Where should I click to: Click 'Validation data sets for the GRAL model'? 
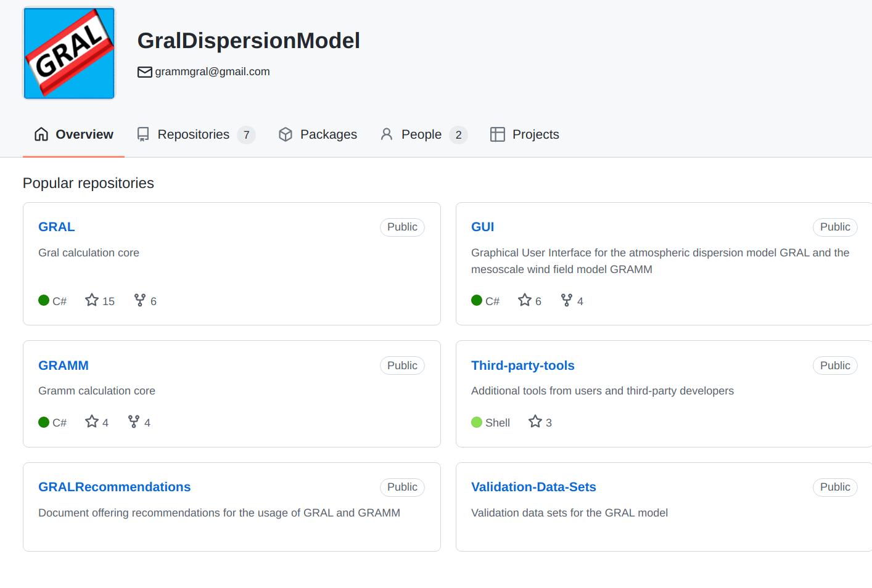tap(569, 513)
